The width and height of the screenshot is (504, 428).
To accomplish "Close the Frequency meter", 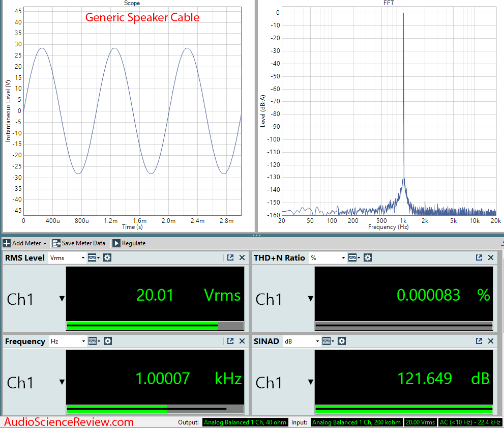I will tap(242, 341).
